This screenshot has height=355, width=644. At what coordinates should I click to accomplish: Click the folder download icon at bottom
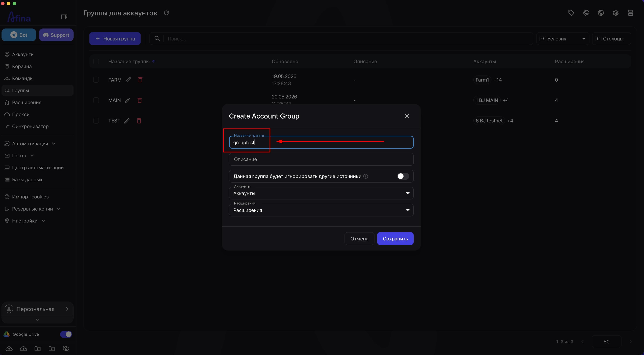[x=52, y=348]
